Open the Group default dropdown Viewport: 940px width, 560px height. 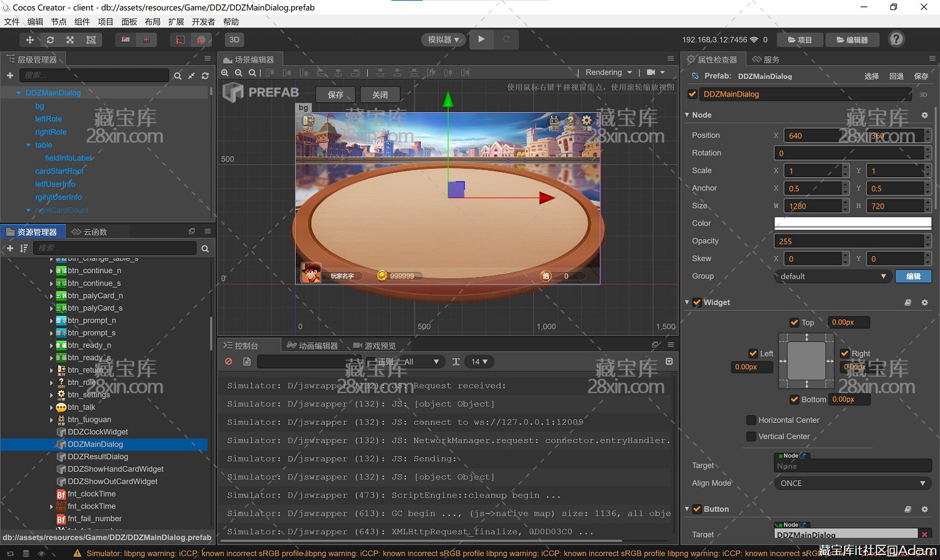click(x=832, y=276)
